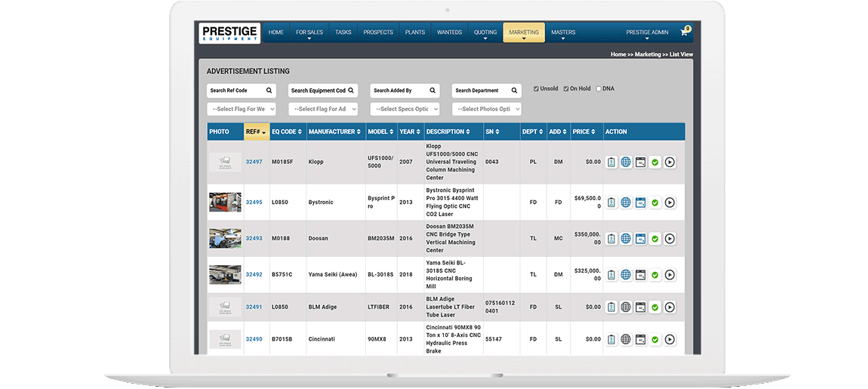
Task: Click the ad window icon for Doosan row
Action: [640, 239]
